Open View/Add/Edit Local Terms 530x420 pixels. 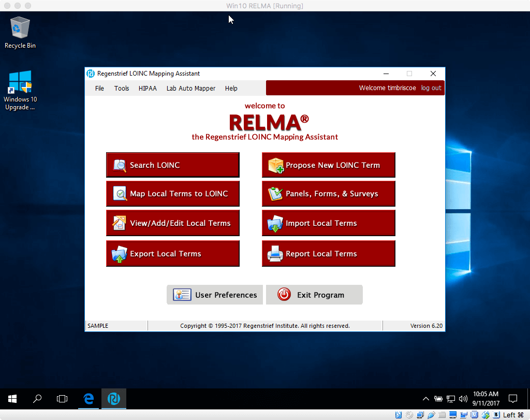coord(173,223)
